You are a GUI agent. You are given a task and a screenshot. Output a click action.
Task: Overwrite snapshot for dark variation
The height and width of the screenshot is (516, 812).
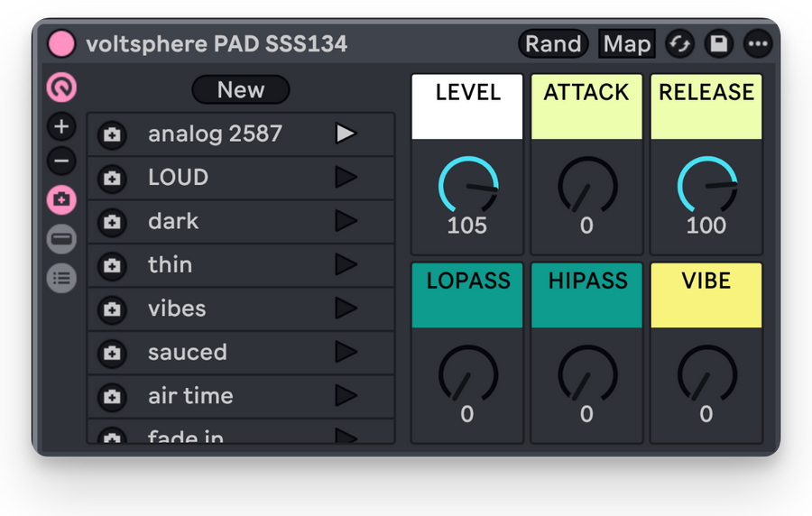[112, 222]
